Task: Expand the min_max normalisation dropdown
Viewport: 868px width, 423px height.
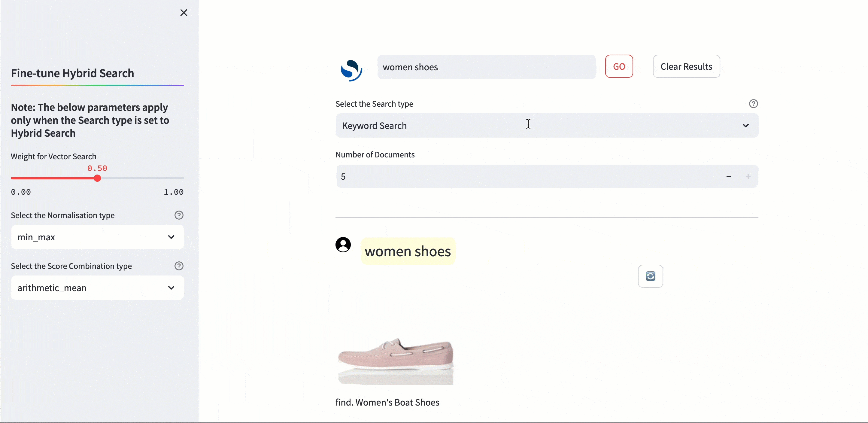Action: (97, 237)
